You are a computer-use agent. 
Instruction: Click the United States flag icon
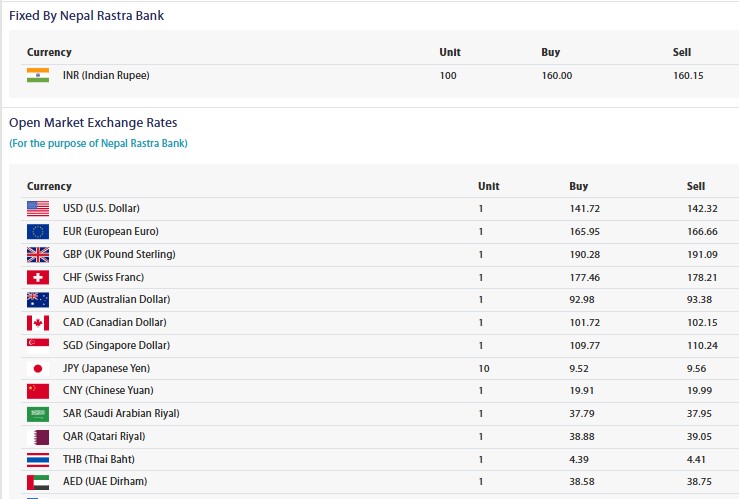pyautogui.click(x=38, y=208)
